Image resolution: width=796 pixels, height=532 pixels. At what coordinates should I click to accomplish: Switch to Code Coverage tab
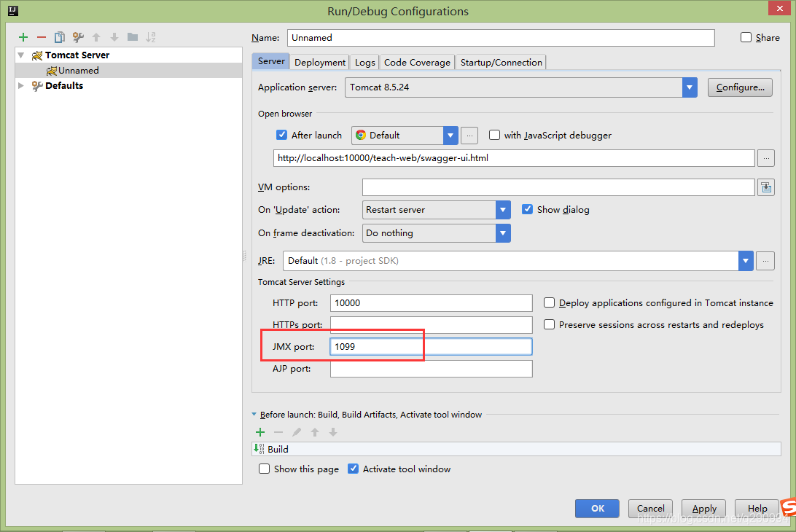pos(417,63)
